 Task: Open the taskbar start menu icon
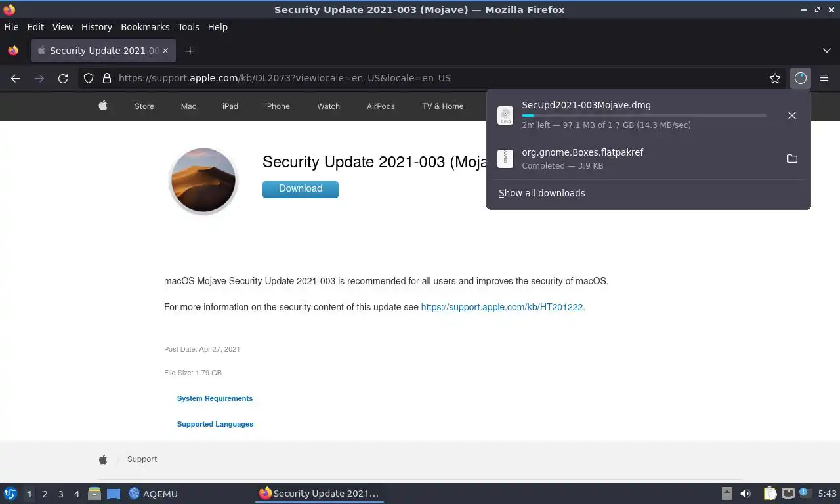pos(10,493)
